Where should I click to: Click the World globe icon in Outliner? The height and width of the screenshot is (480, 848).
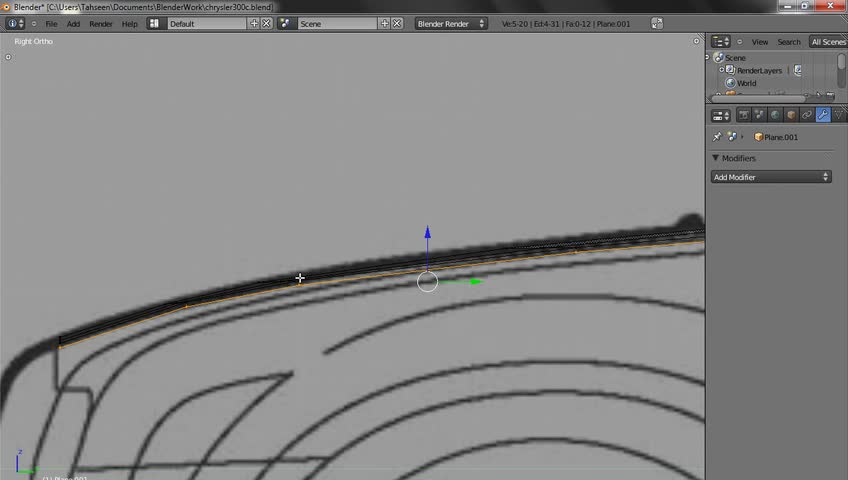coord(730,83)
